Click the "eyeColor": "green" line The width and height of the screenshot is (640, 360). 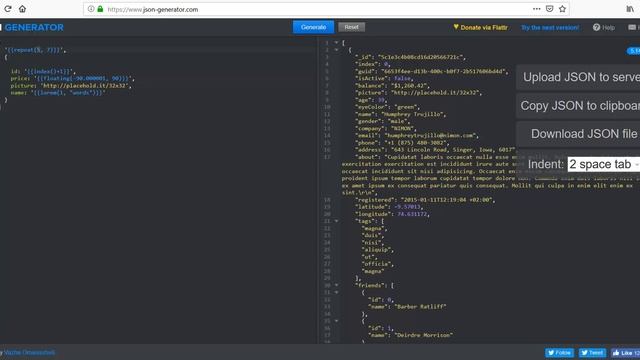(387, 107)
